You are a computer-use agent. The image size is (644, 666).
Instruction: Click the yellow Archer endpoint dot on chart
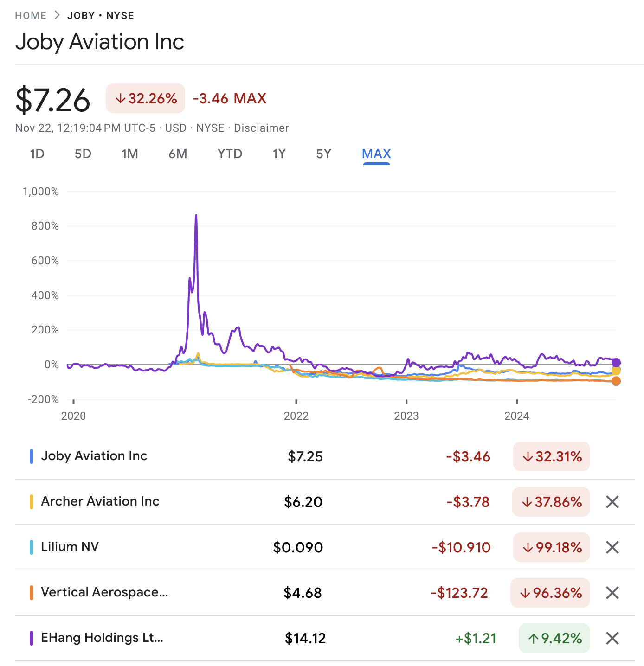616,371
